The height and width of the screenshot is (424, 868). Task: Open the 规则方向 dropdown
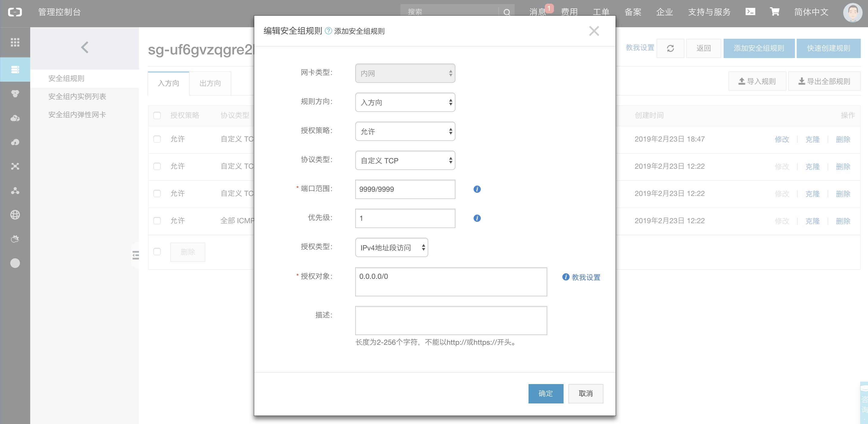[x=405, y=102]
